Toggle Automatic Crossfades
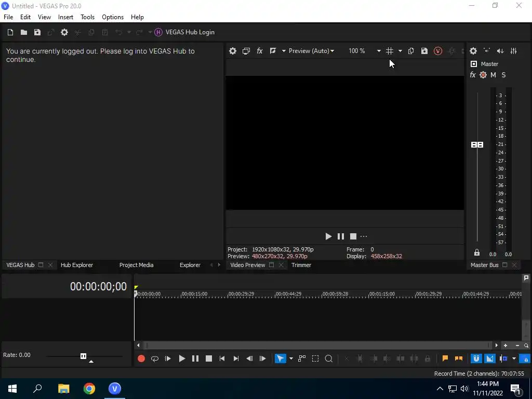 tap(489, 358)
